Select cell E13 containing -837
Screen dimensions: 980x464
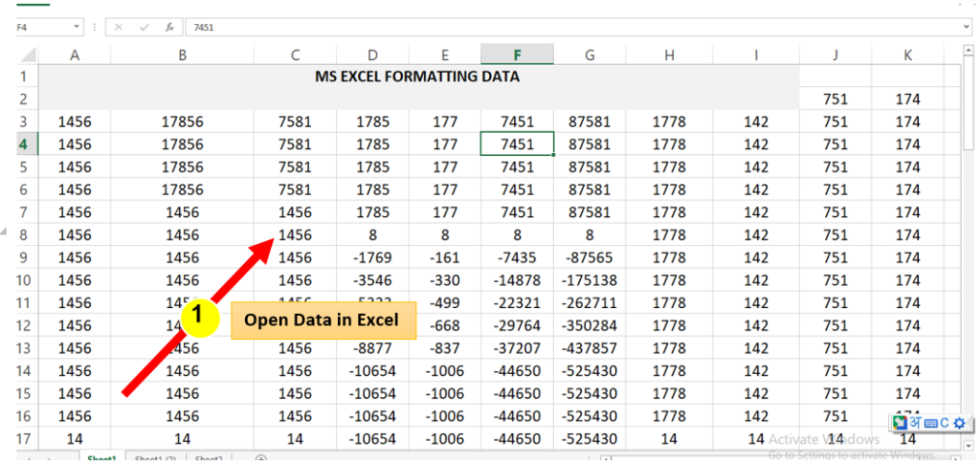click(x=445, y=348)
